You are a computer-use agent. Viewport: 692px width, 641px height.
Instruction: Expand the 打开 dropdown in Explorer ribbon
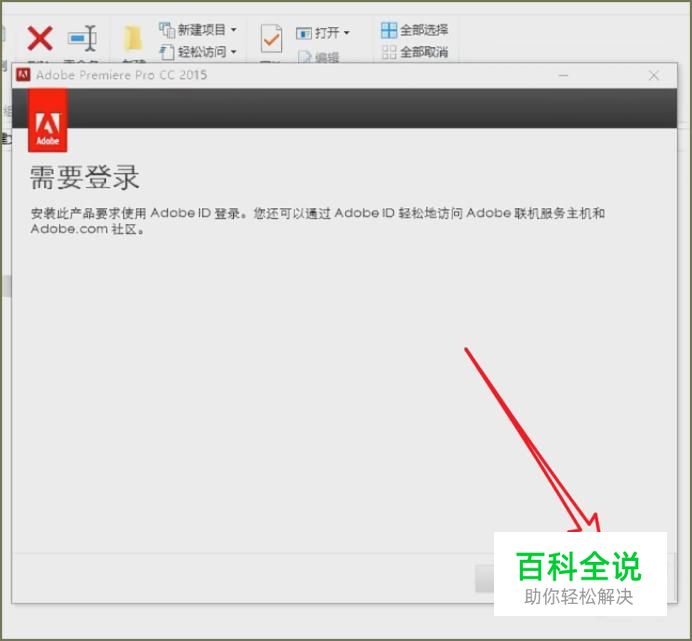click(323, 33)
